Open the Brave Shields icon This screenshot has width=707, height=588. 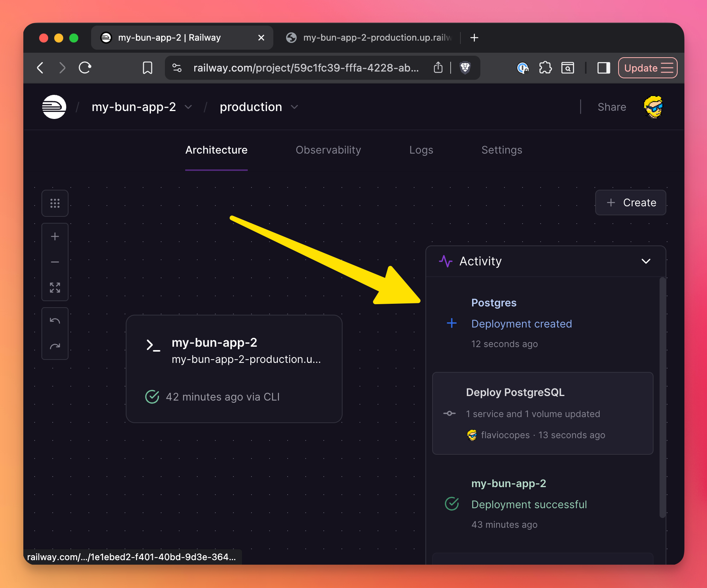pyautogui.click(x=465, y=68)
